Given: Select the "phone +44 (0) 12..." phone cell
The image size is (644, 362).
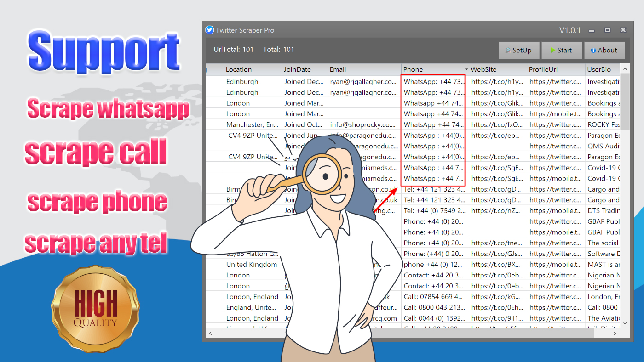Looking at the screenshot, I should pyautogui.click(x=435, y=264).
